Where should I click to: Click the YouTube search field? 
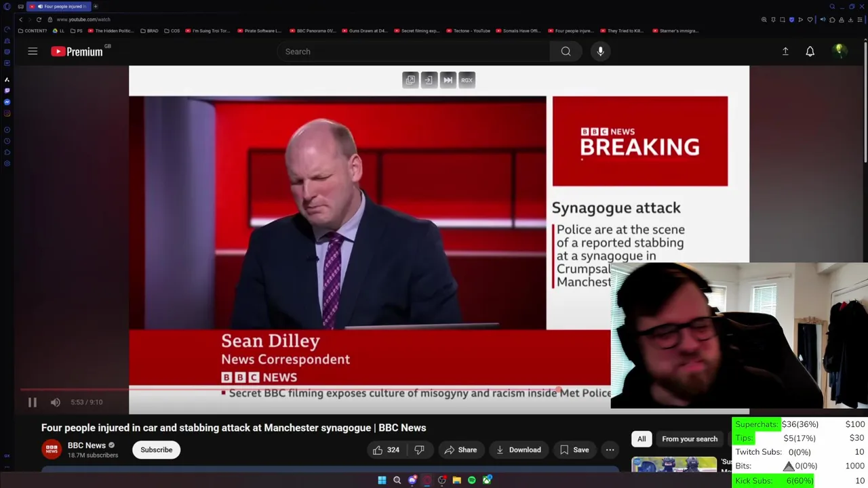pyautogui.click(x=414, y=52)
